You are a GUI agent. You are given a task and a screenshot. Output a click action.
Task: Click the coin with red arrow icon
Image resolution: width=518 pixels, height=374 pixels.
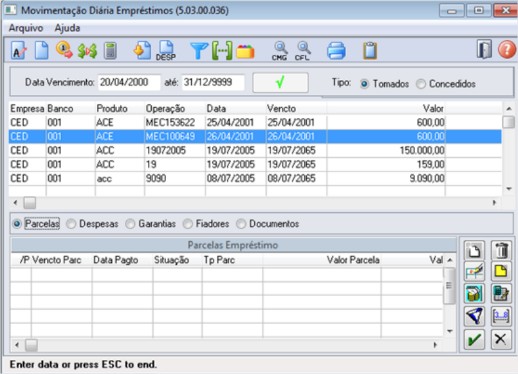64,50
